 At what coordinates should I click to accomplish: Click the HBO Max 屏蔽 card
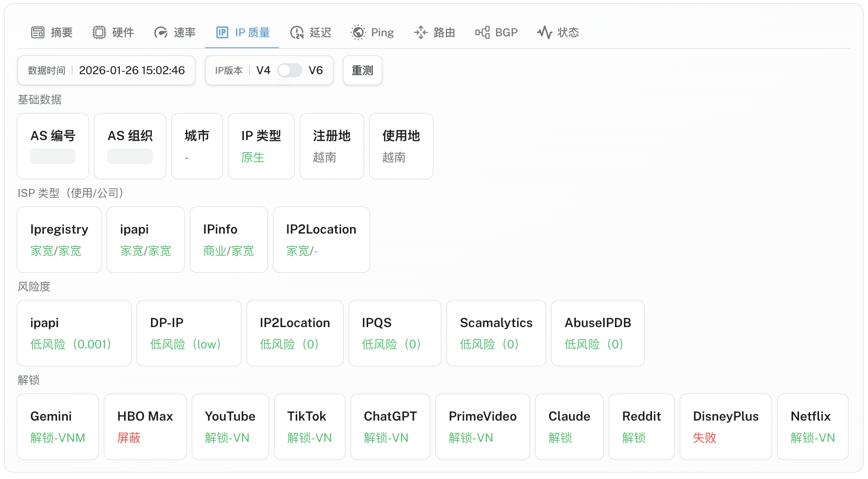pos(145,427)
